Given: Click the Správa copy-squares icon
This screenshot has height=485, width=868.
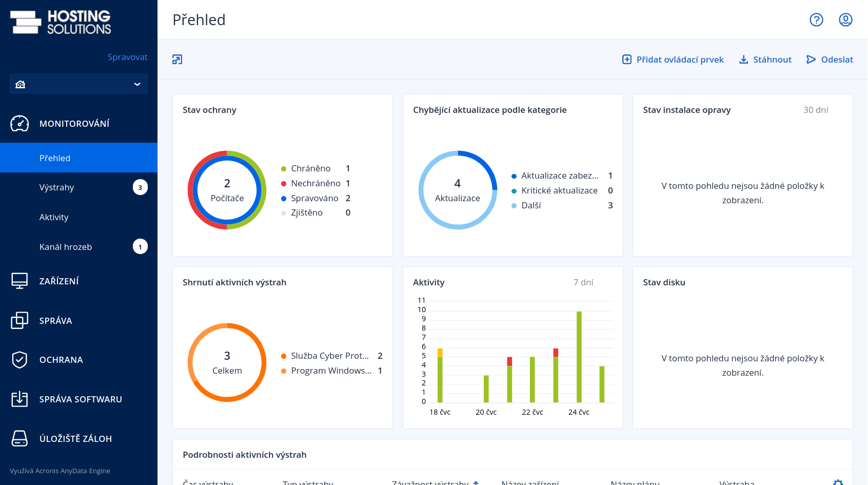Looking at the screenshot, I should [19, 320].
